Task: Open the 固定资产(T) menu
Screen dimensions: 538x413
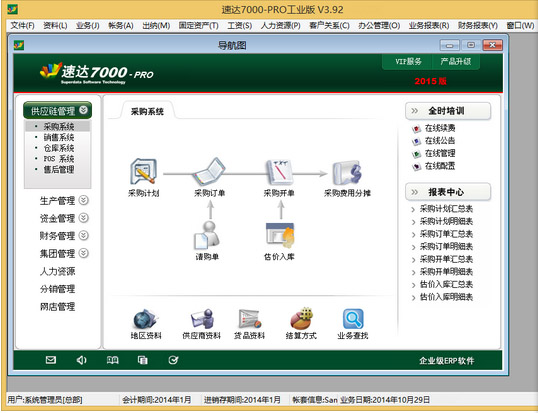Action: 198,25
